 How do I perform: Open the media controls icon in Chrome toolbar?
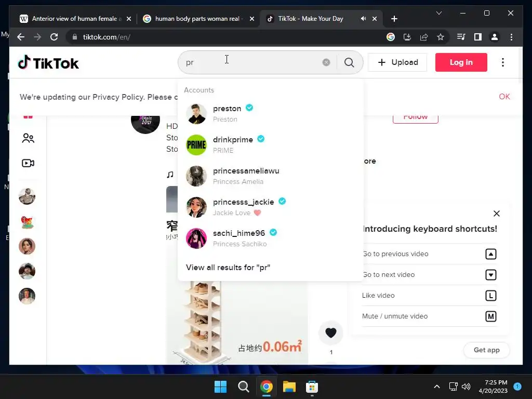(461, 37)
